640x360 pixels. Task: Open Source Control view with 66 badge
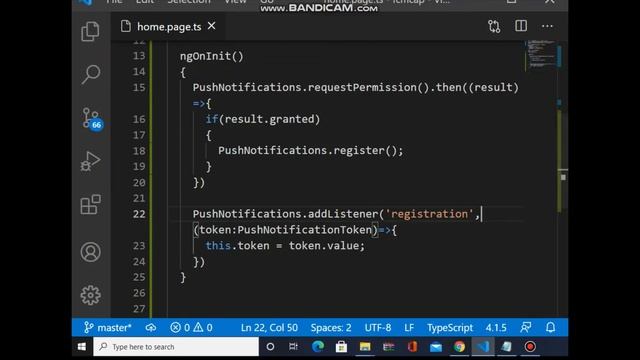click(x=91, y=119)
